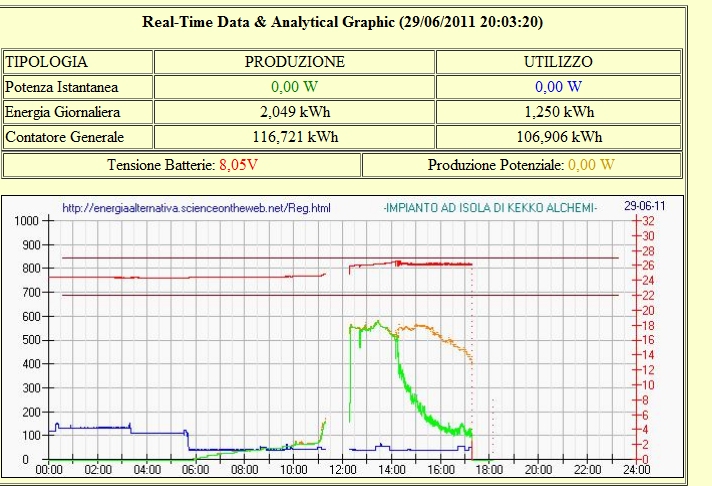Click the green 0,00 W production value
712x486 pixels.
pyautogui.click(x=294, y=87)
